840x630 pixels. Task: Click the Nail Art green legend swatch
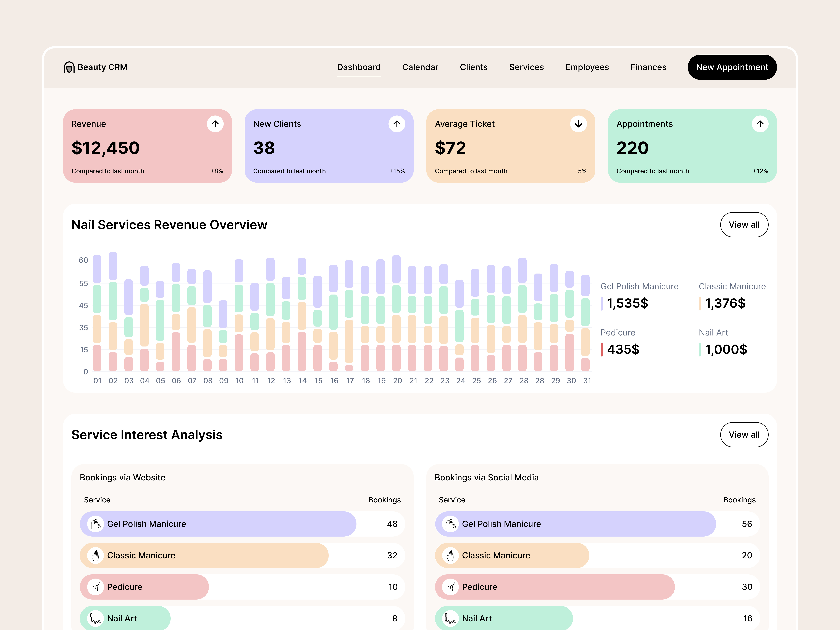[700, 350]
